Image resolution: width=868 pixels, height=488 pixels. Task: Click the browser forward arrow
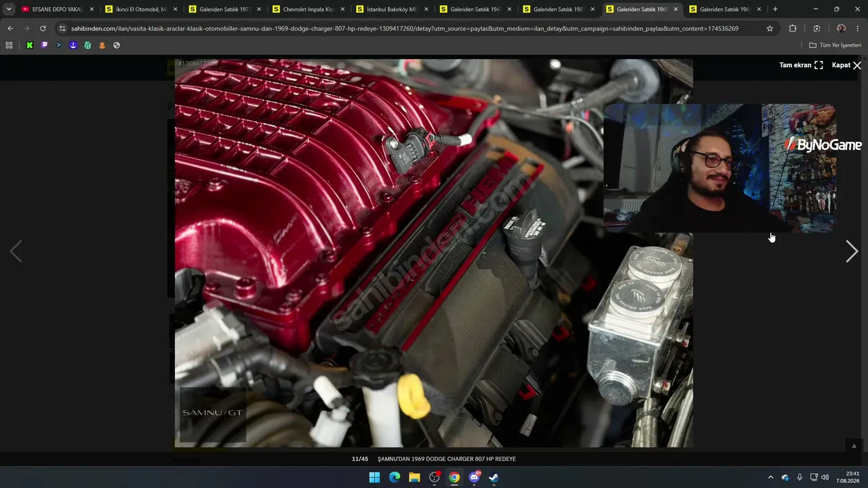point(26,28)
